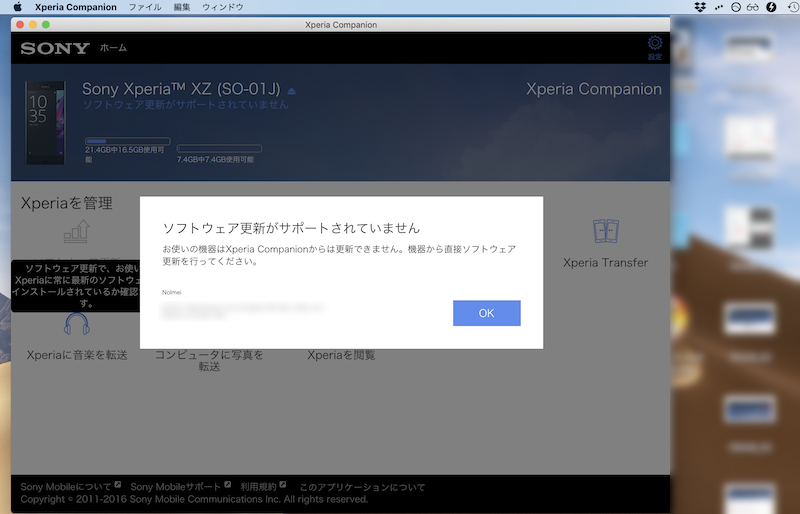
Task: Open the Apple menu
Action: (x=17, y=7)
